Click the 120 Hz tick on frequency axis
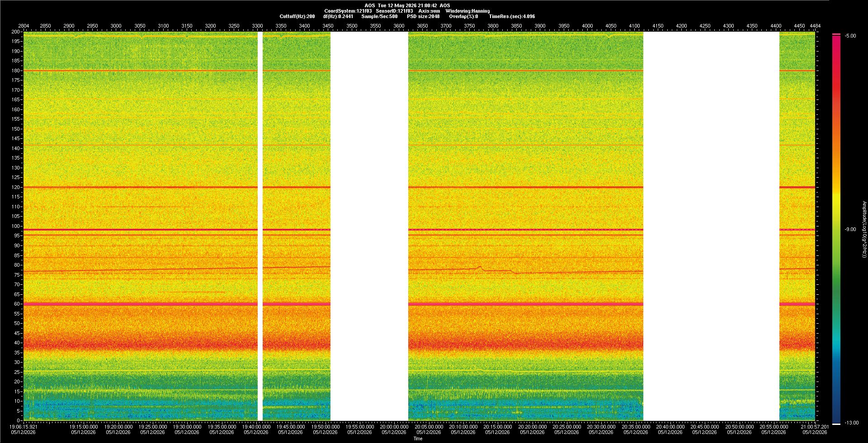Viewport: 868px width, 443px height. tap(16, 187)
